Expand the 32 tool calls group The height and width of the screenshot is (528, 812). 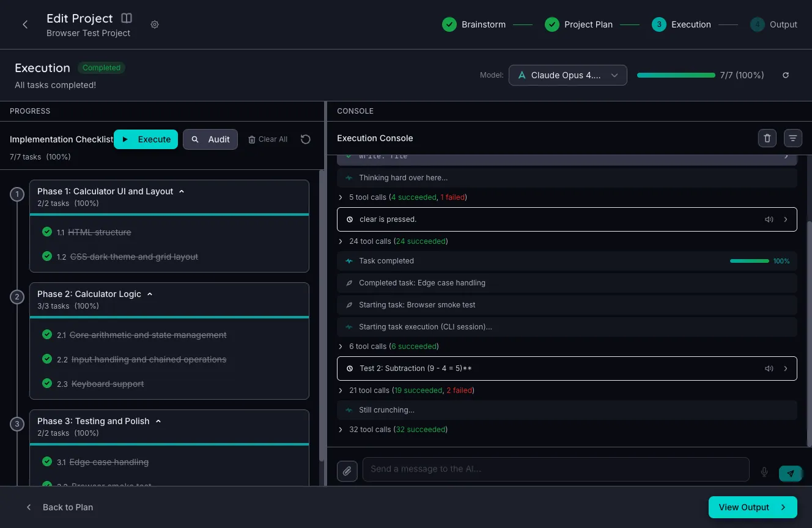point(341,430)
